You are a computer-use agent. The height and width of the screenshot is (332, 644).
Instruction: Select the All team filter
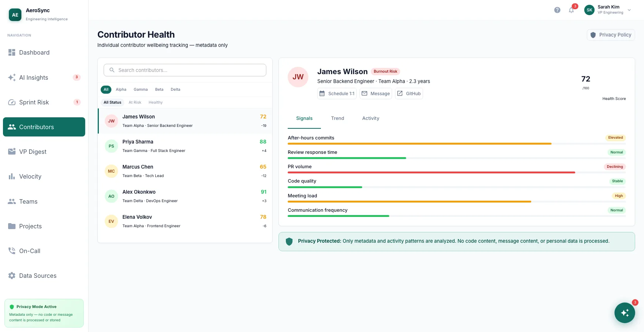click(x=106, y=90)
